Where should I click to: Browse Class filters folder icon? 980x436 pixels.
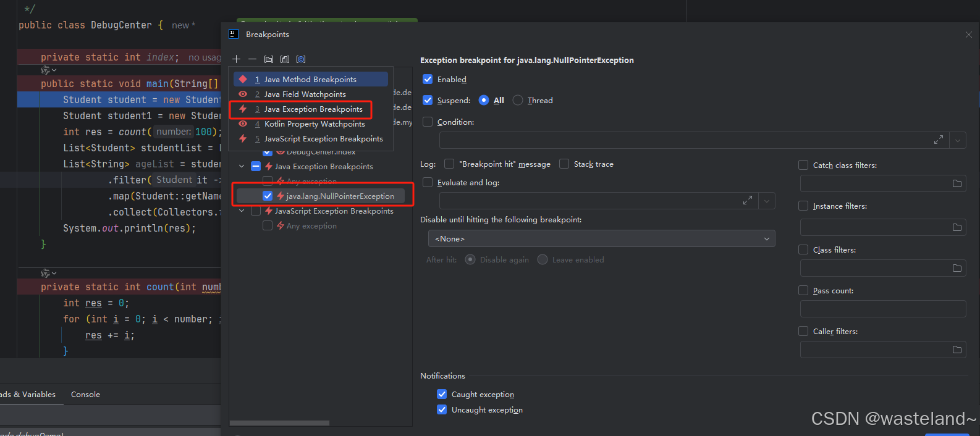click(957, 268)
